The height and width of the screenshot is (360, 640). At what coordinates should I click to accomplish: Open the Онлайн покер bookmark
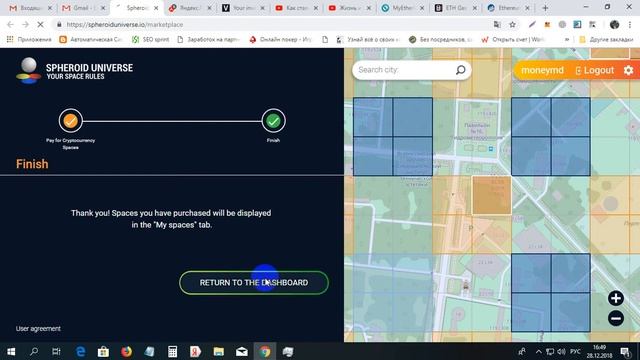[x=280, y=40]
